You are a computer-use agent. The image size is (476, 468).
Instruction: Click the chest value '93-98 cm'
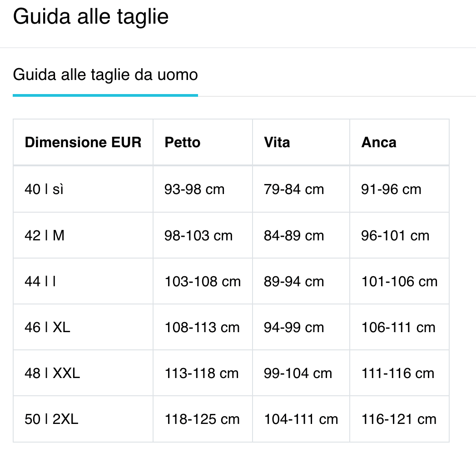pos(194,189)
